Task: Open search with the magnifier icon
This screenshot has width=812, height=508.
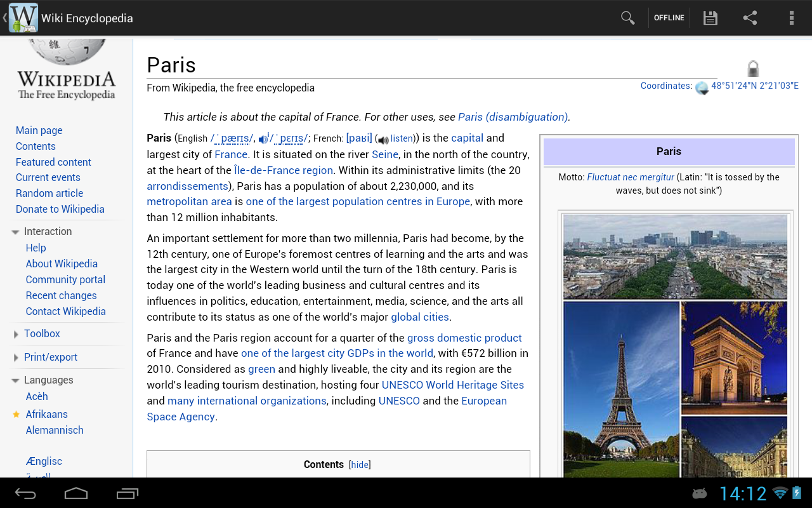Action: [x=627, y=17]
